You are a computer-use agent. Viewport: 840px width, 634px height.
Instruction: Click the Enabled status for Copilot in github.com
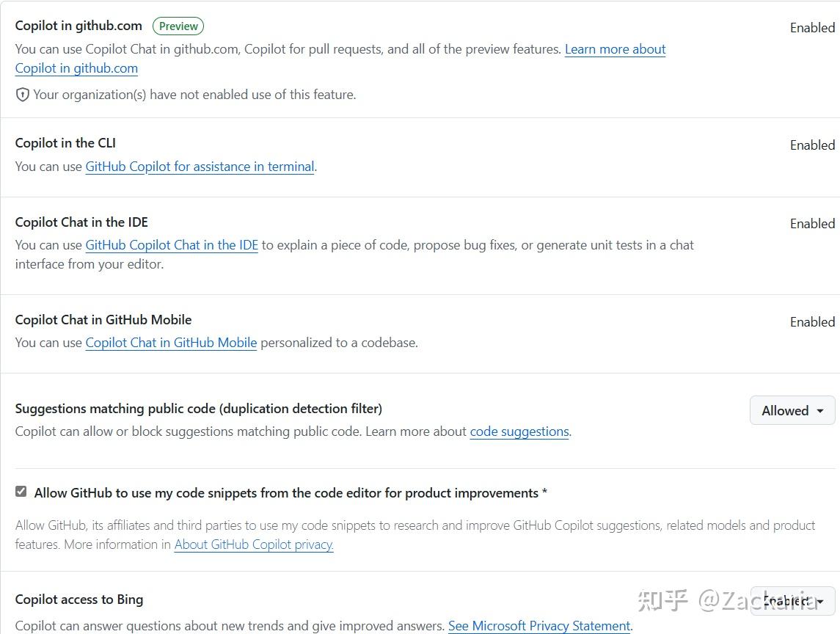click(811, 27)
